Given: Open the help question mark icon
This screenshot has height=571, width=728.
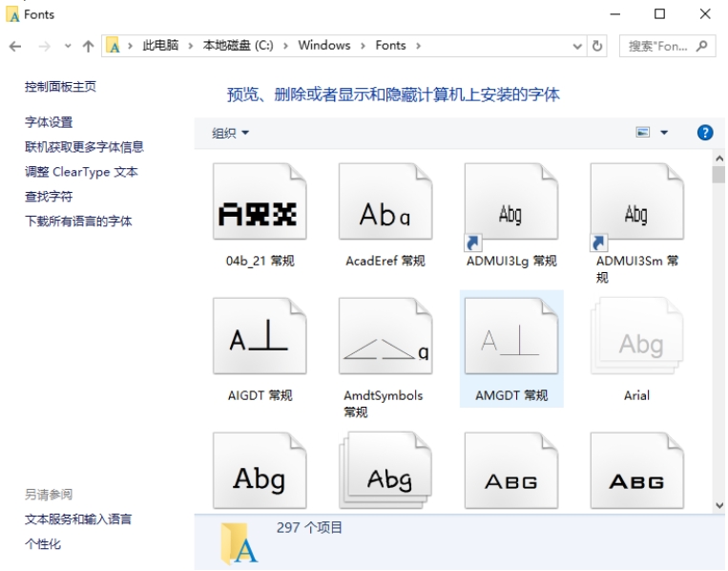Looking at the screenshot, I should click(x=705, y=133).
